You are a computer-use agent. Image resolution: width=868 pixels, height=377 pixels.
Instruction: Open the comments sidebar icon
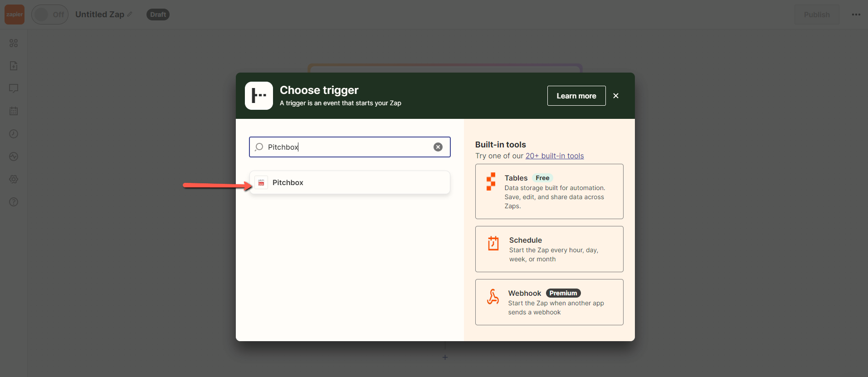(x=14, y=88)
